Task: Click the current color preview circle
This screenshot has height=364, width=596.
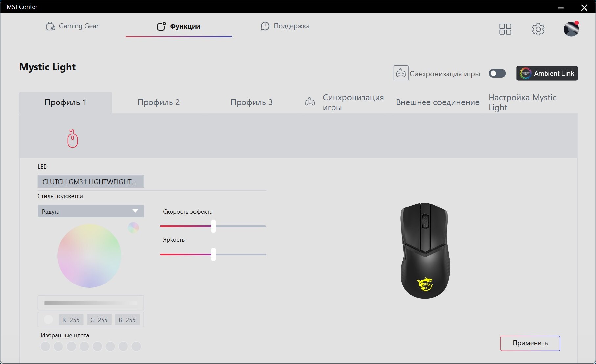Action: coord(48,320)
